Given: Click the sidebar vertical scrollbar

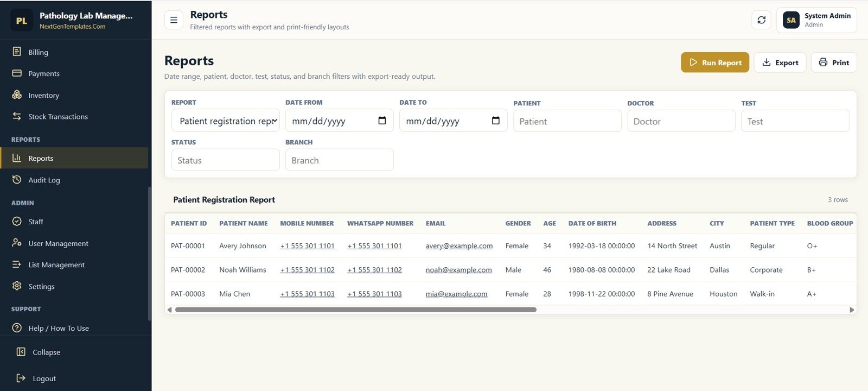Looking at the screenshot, I should point(149,254).
